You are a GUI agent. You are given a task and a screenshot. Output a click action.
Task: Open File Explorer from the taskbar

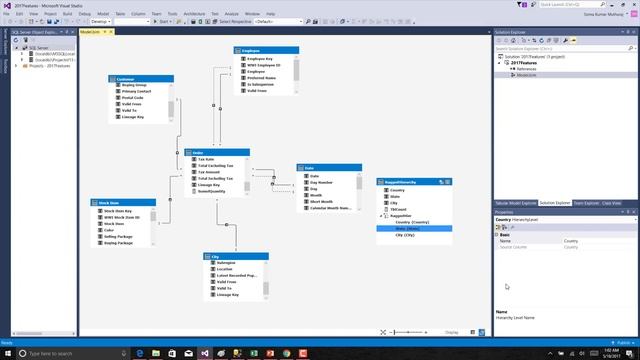pyautogui.click(x=156, y=353)
